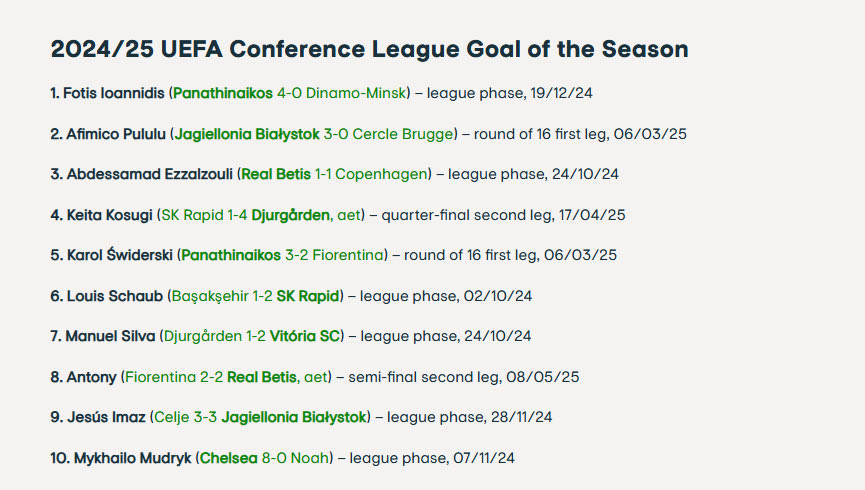Click the Goal of the Season heading
Viewport: 865px width, 490px height.
369,50
